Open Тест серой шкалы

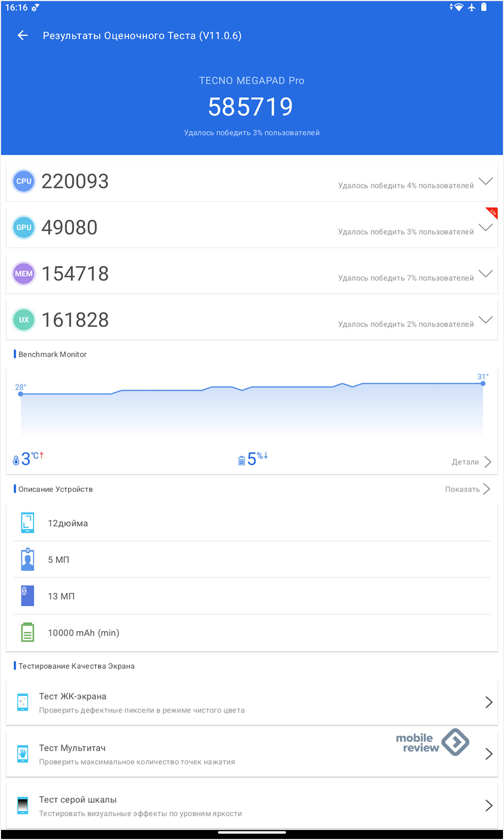pyautogui.click(x=252, y=805)
